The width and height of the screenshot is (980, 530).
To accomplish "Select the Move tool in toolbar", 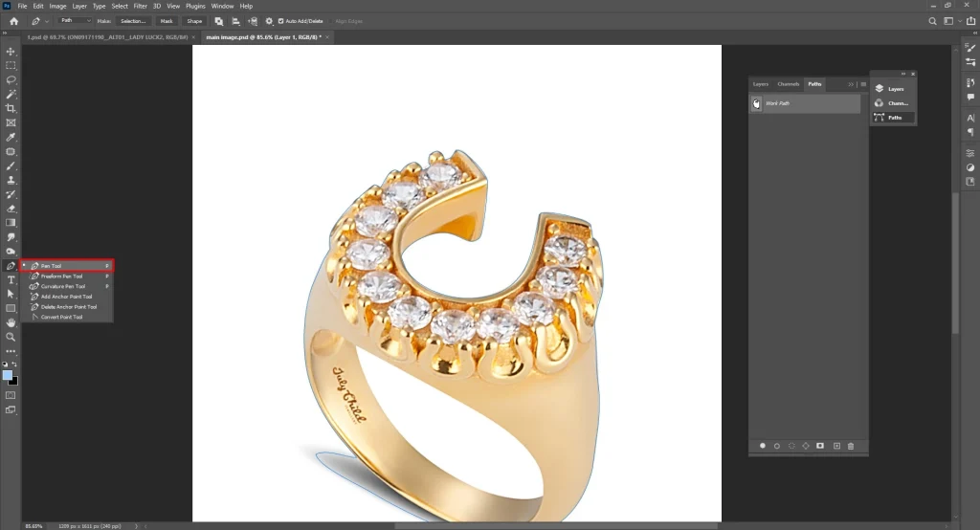I will tap(11, 52).
